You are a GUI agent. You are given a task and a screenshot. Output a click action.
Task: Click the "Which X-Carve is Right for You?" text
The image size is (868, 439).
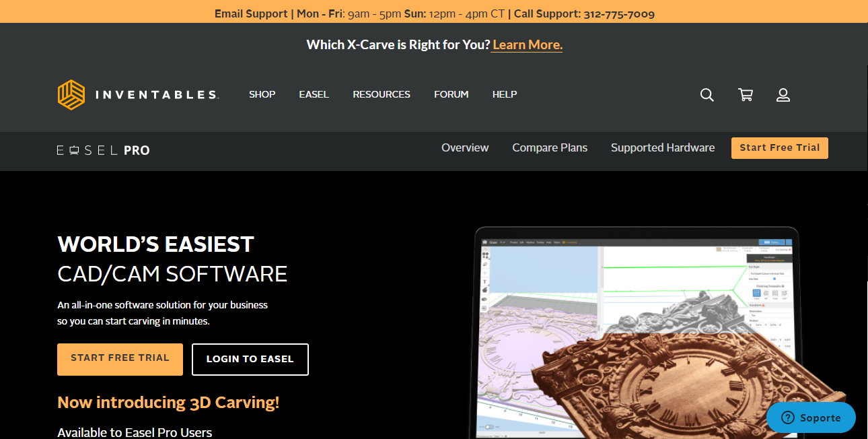click(398, 45)
